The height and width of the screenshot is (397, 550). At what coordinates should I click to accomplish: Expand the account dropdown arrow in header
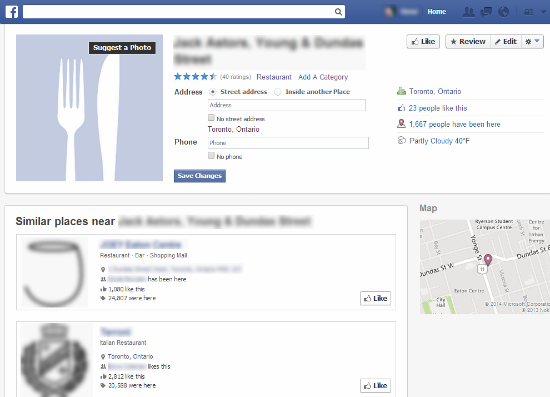tap(544, 12)
